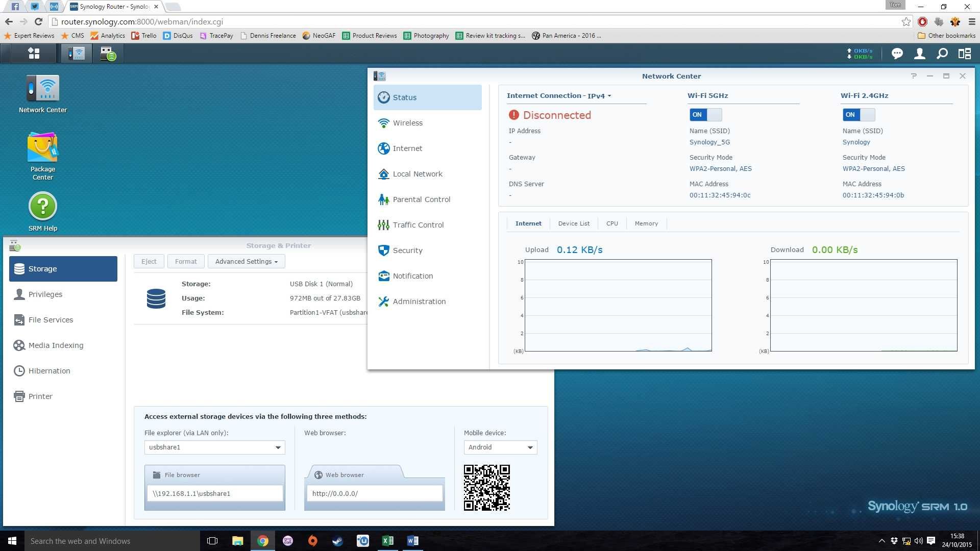Open File Explorer from the taskbar
Image resolution: width=980 pixels, height=551 pixels.
[x=237, y=541]
